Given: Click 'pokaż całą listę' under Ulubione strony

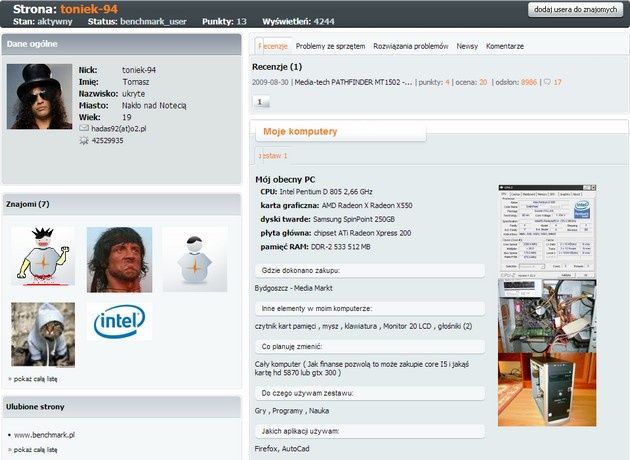Looking at the screenshot, I should (35, 450).
